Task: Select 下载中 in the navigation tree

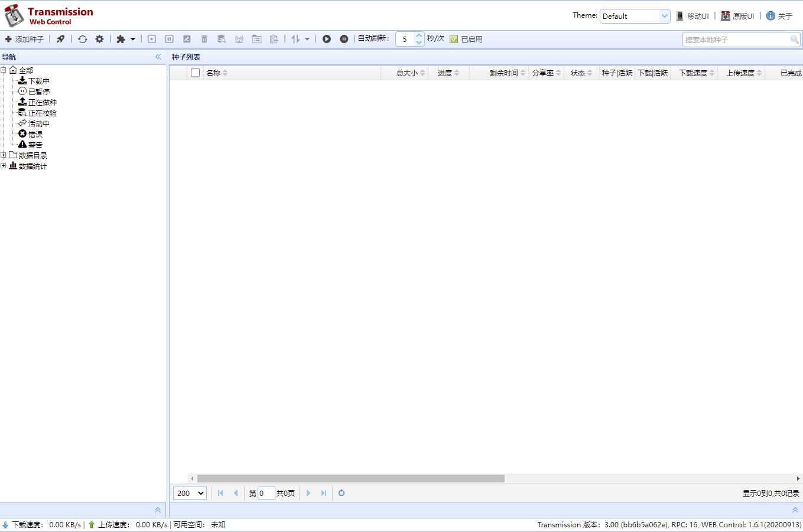Action: pos(38,81)
